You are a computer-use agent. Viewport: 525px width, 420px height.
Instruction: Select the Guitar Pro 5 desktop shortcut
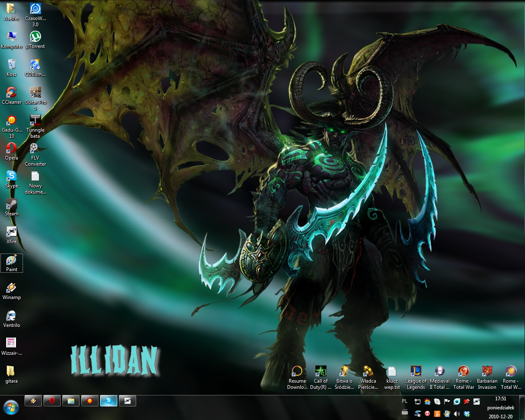(x=35, y=99)
